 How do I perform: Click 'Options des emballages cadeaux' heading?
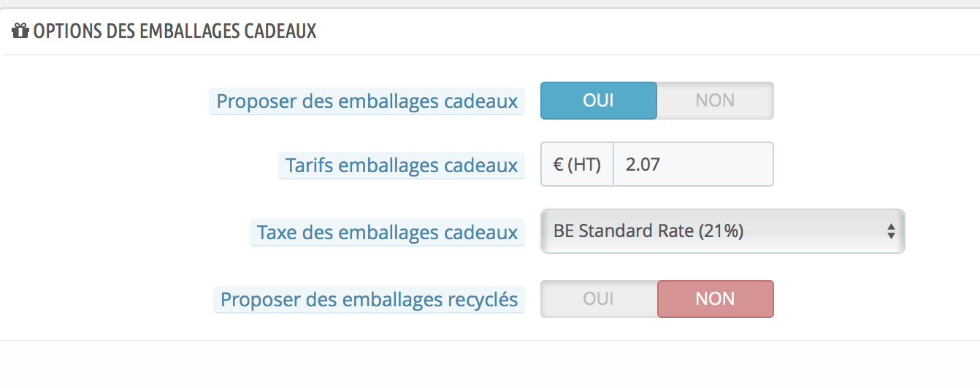(175, 31)
